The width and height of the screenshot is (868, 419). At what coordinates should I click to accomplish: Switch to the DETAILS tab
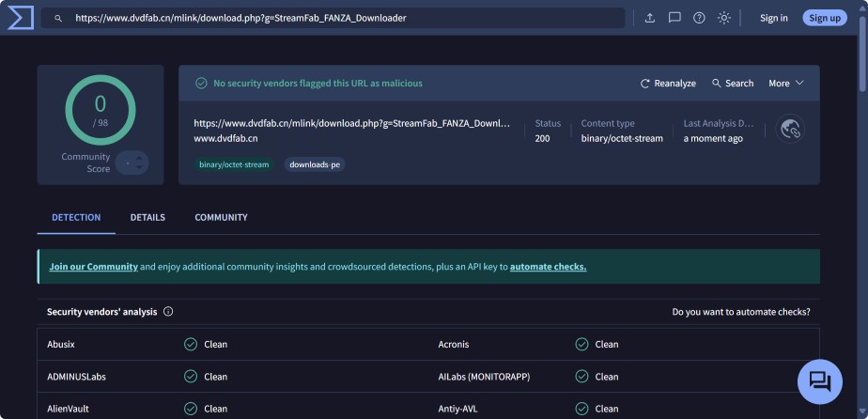[x=147, y=217]
